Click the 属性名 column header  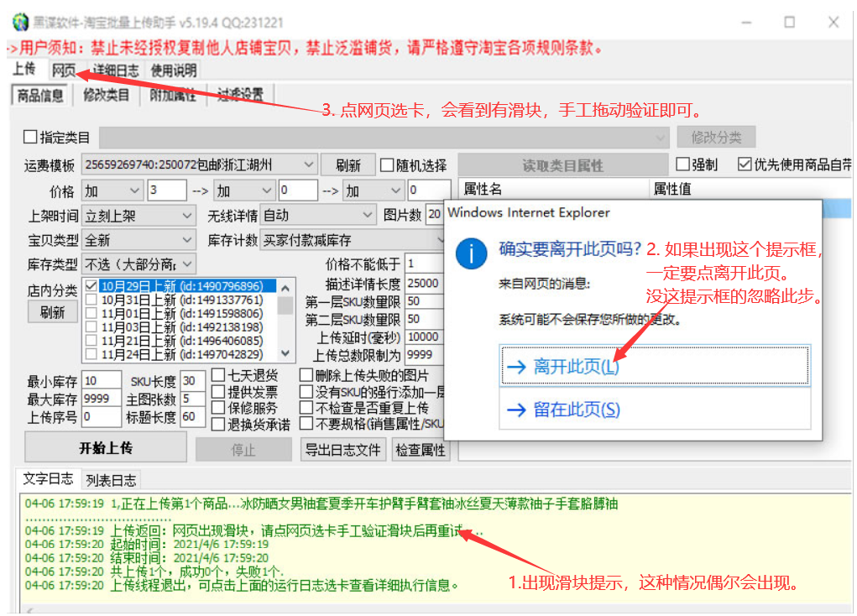(x=554, y=189)
